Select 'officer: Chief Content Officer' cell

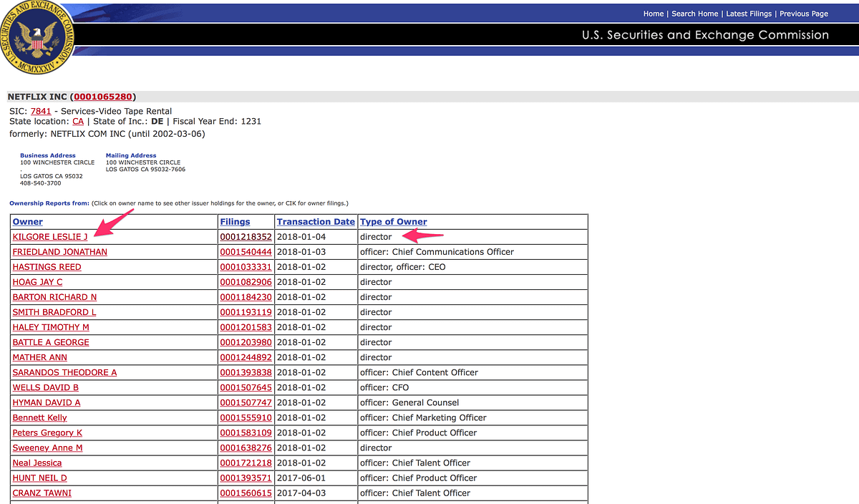(x=472, y=372)
